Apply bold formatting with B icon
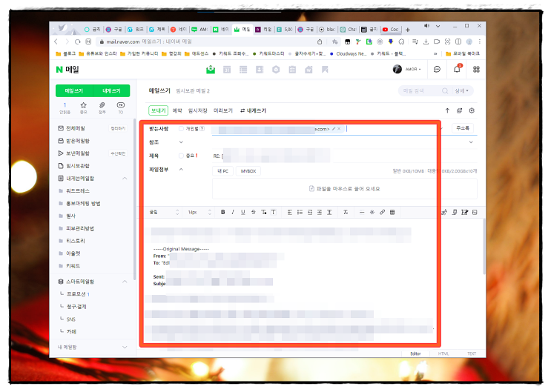The image size is (551, 392). pyautogui.click(x=222, y=212)
